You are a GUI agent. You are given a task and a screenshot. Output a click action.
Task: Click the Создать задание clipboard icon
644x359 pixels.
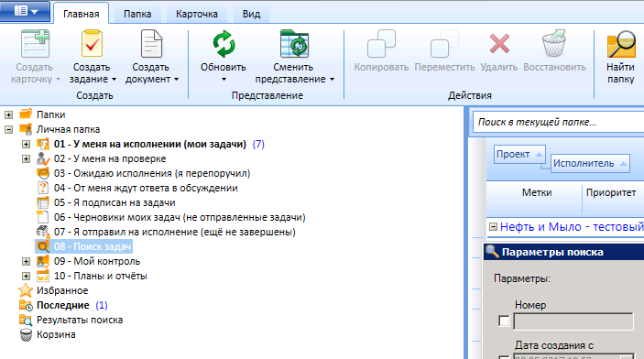(92, 44)
